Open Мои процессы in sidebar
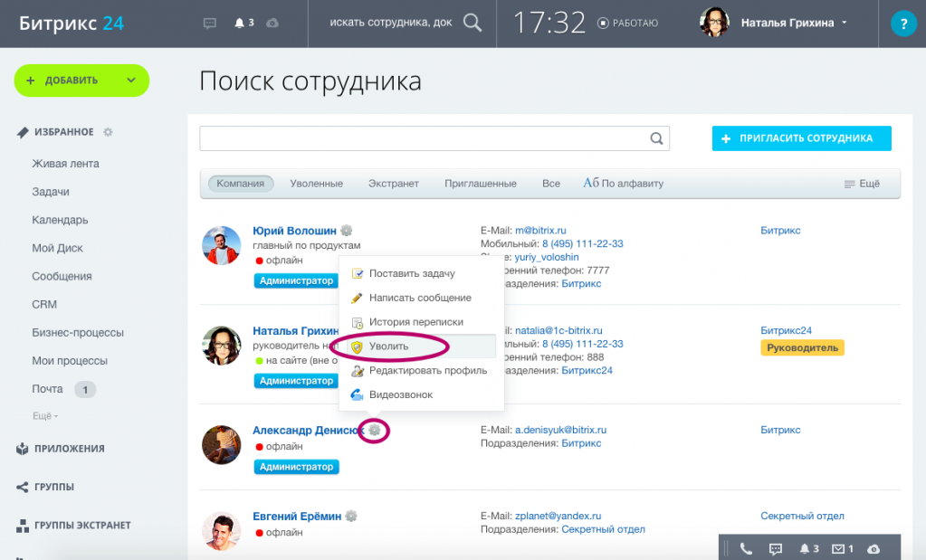 click(x=70, y=361)
